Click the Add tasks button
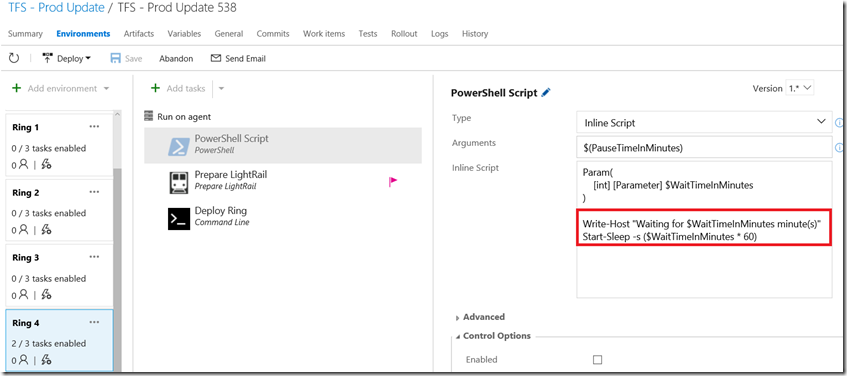This screenshot has height=376, width=847. [178, 88]
